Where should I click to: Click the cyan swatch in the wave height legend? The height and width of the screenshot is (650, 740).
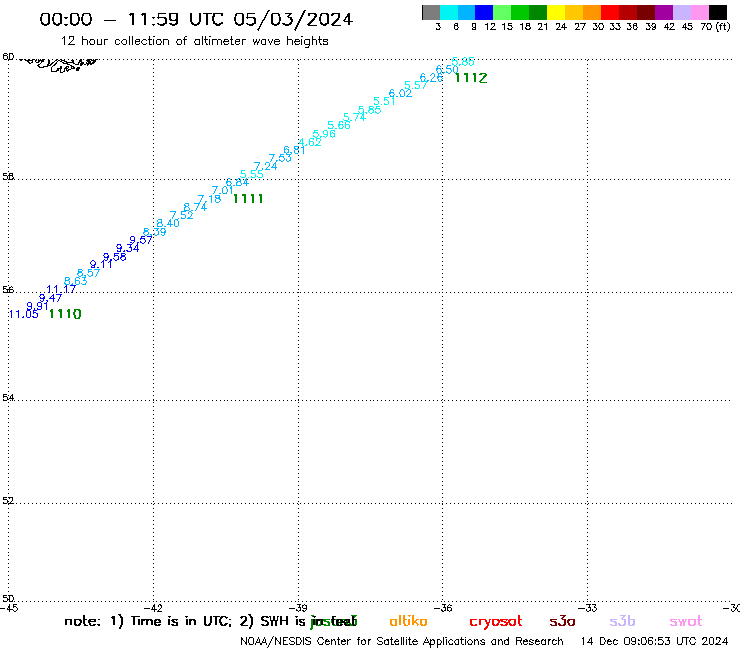pyautogui.click(x=449, y=12)
